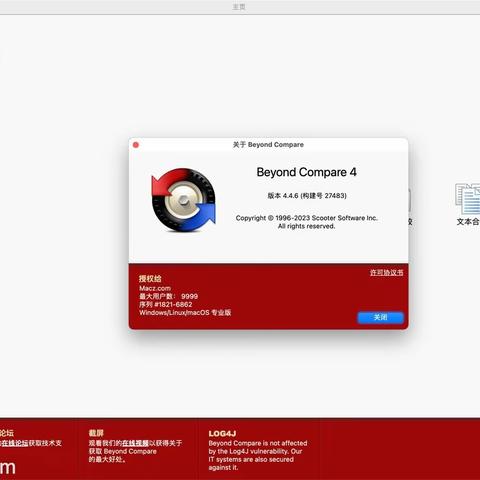This screenshot has width=480, height=480.
Task: Click the 主页 window title
Action: coord(239,7)
